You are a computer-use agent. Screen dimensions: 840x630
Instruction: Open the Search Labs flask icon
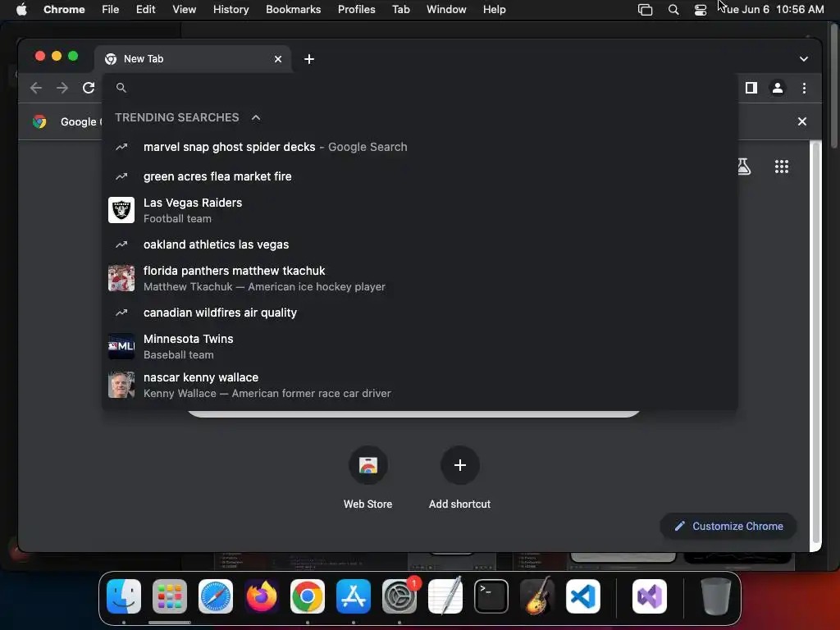tap(743, 167)
